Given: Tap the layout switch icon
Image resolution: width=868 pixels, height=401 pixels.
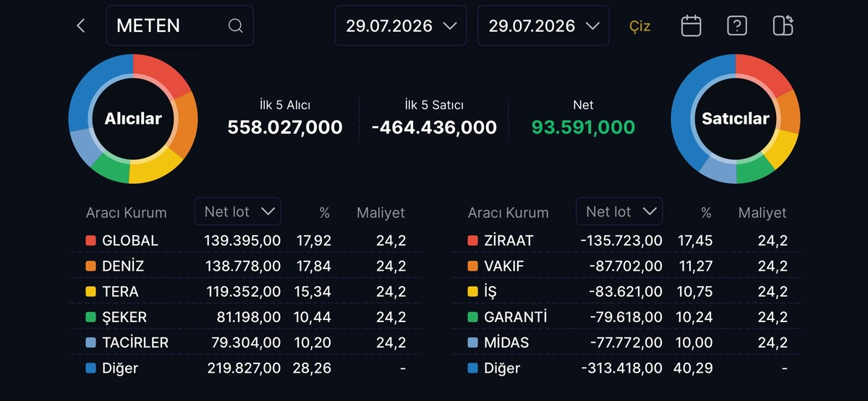Looking at the screenshot, I should click(783, 26).
